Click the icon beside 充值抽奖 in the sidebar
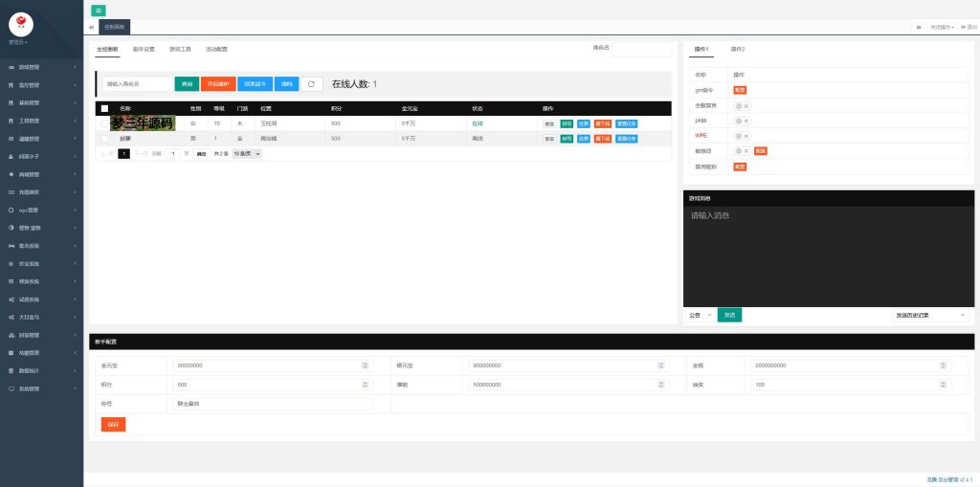Image resolution: width=980 pixels, height=487 pixels. click(11, 192)
